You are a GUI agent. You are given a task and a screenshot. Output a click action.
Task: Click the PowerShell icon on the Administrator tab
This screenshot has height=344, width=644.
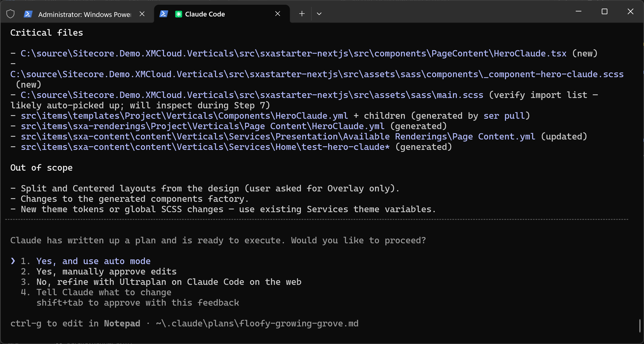click(28, 14)
